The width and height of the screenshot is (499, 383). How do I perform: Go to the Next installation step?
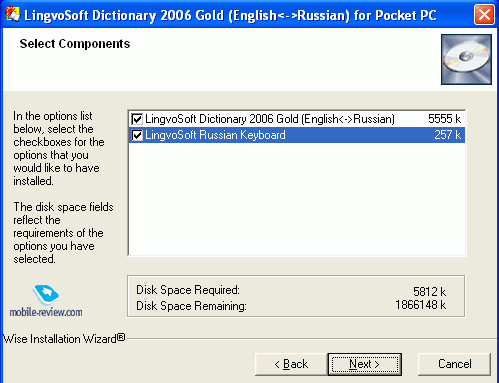click(365, 364)
